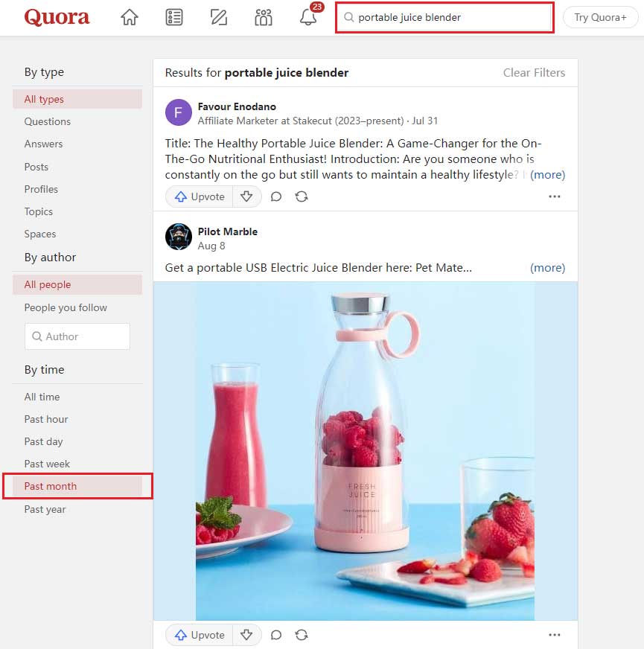Click the Author search field
The width and height of the screenshot is (644, 649).
click(x=77, y=336)
